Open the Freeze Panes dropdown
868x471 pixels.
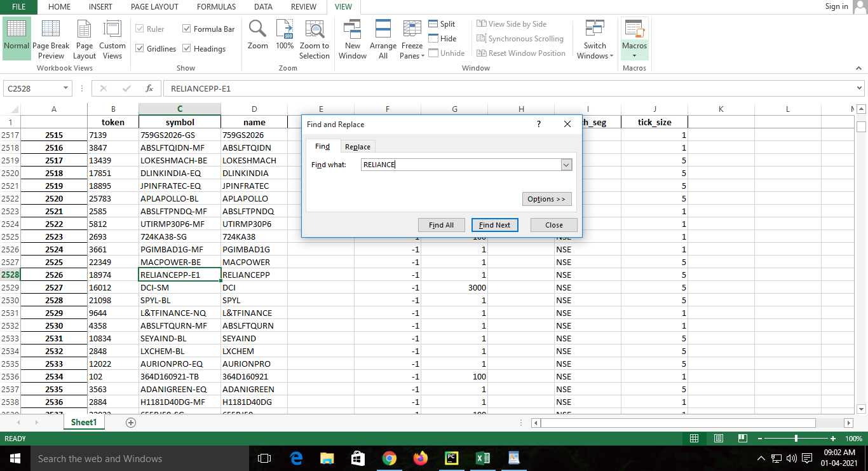click(x=412, y=38)
